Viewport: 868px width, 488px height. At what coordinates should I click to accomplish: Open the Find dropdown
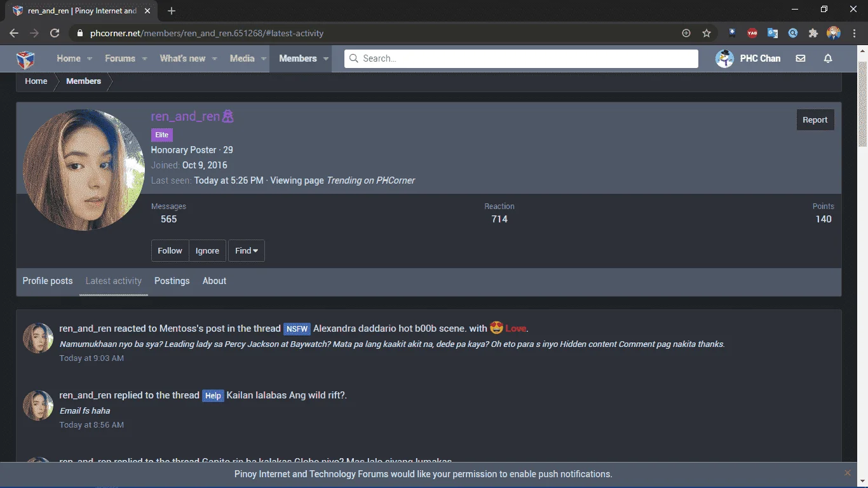pos(247,250)
